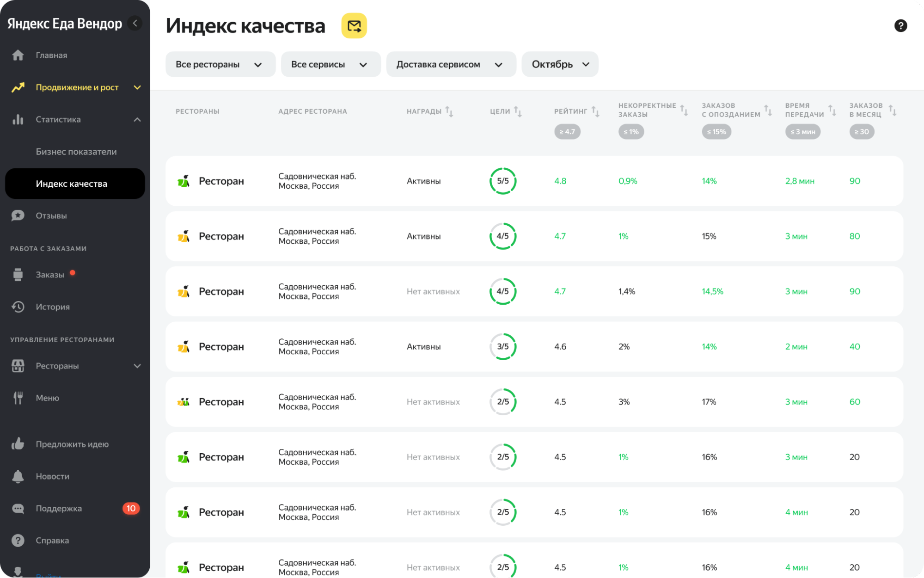Image resolution: width=924 pixels, height=578 pixels.
Task: Open Бизнес показатели menu item
Action: pyautogui.click(x=76, y=152)
